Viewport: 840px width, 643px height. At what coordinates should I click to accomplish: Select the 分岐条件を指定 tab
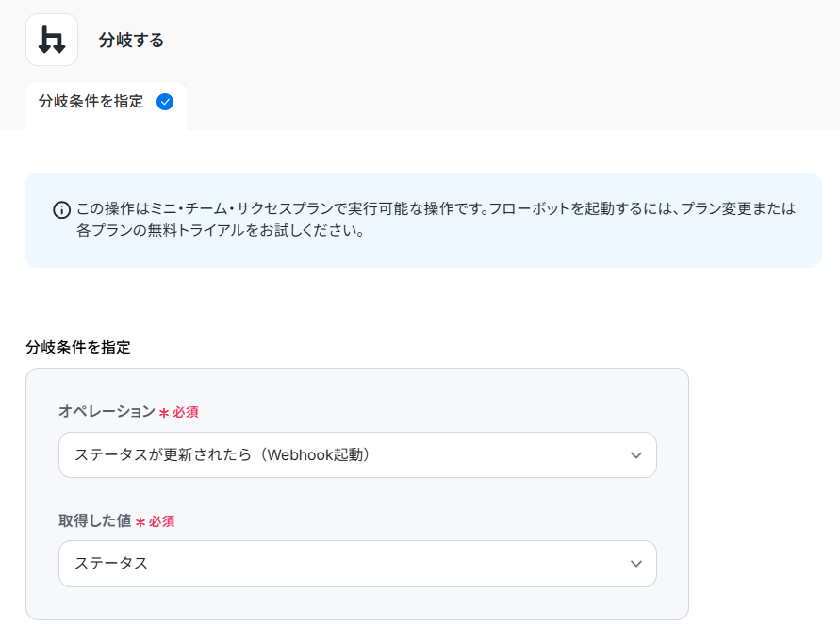tap(107, 102)
